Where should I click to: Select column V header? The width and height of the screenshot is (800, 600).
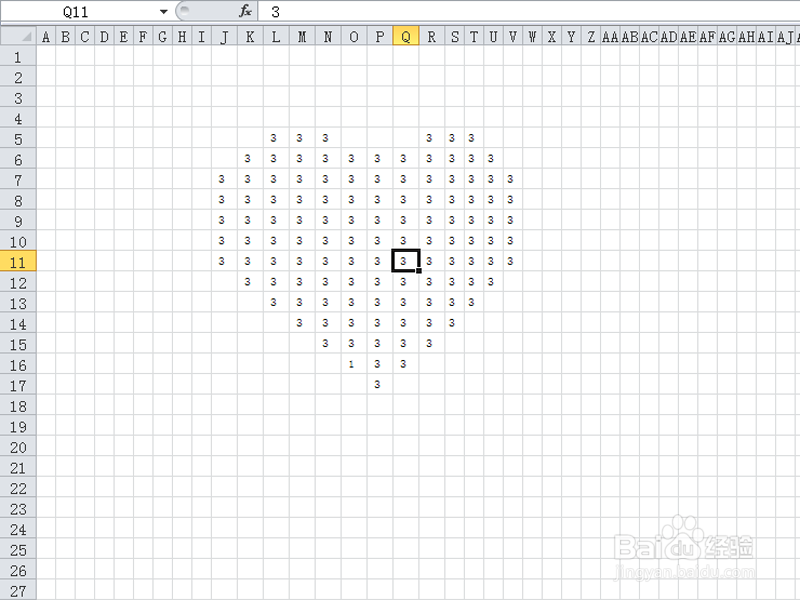click(x=513, y=36)
